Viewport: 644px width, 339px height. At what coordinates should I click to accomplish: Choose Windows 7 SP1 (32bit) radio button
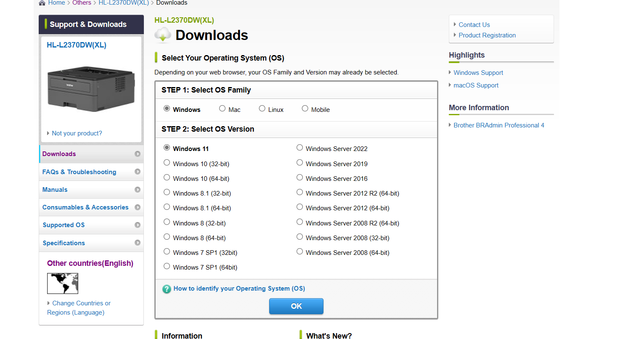(x=167, y=252)
